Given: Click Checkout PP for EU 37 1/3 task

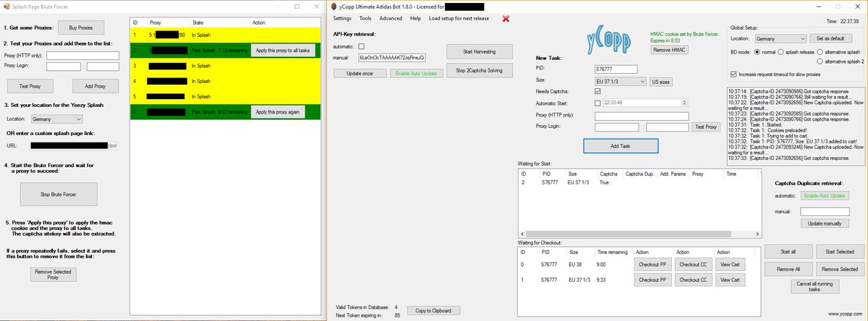Looking at the screenshot, I should coord(652,278).
